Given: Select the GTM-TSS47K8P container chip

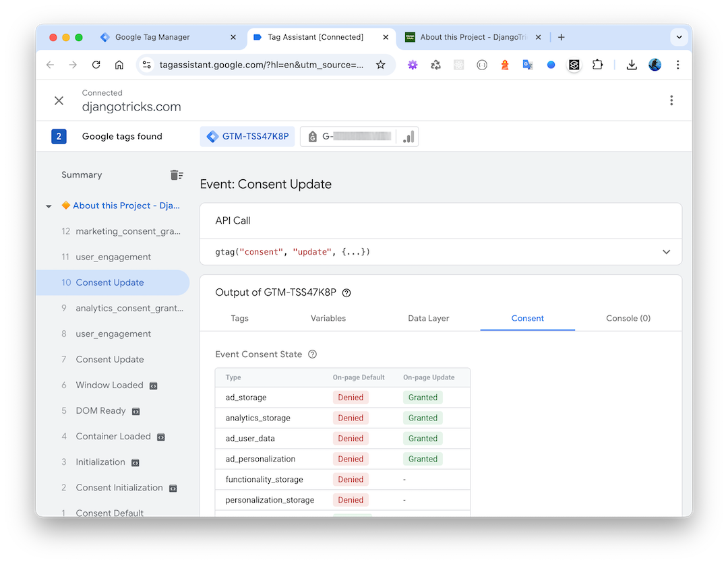Looking at the screenshot, I should (x=247, y=137).
